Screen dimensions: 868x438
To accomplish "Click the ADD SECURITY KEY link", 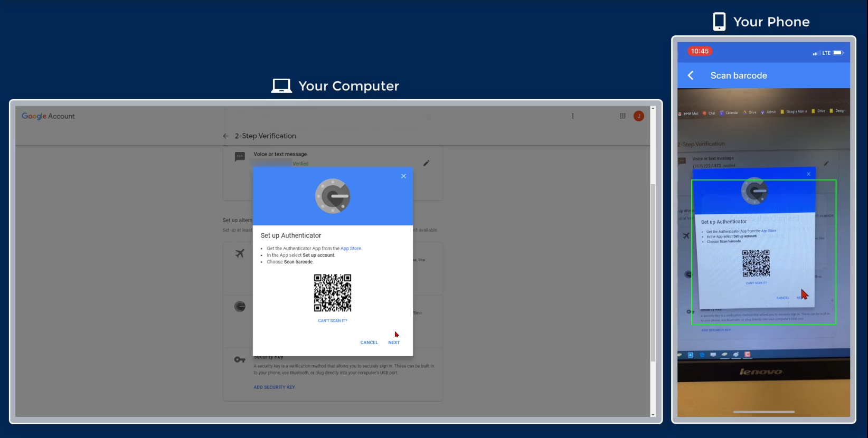I will (x=274, y=387).
